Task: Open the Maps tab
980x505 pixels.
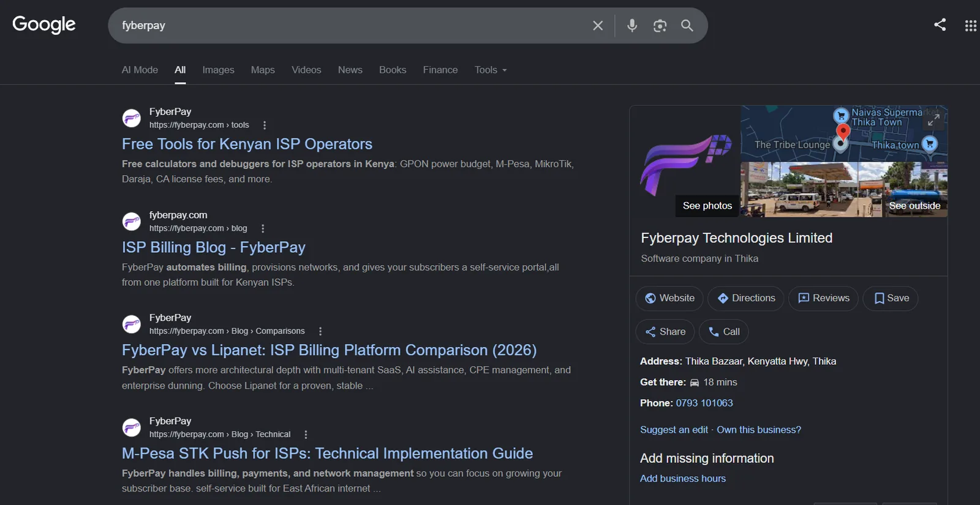Action: pos(263,70)
